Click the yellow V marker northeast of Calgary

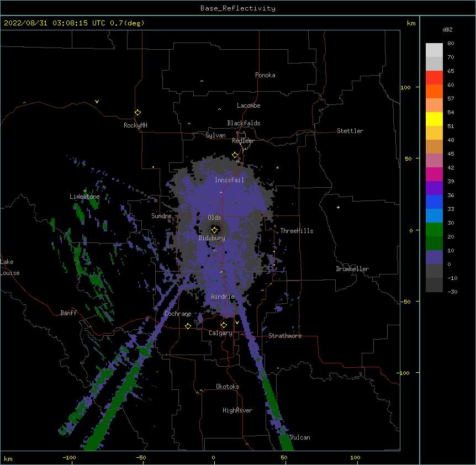click(237, 323)
